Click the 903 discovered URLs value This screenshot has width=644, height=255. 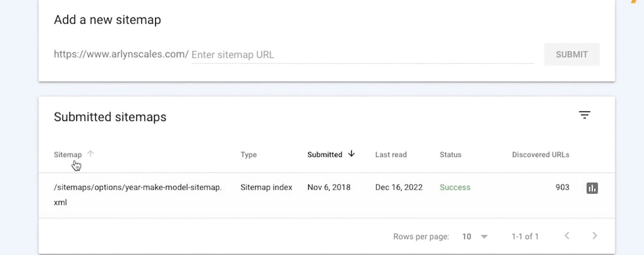(562, 187)
